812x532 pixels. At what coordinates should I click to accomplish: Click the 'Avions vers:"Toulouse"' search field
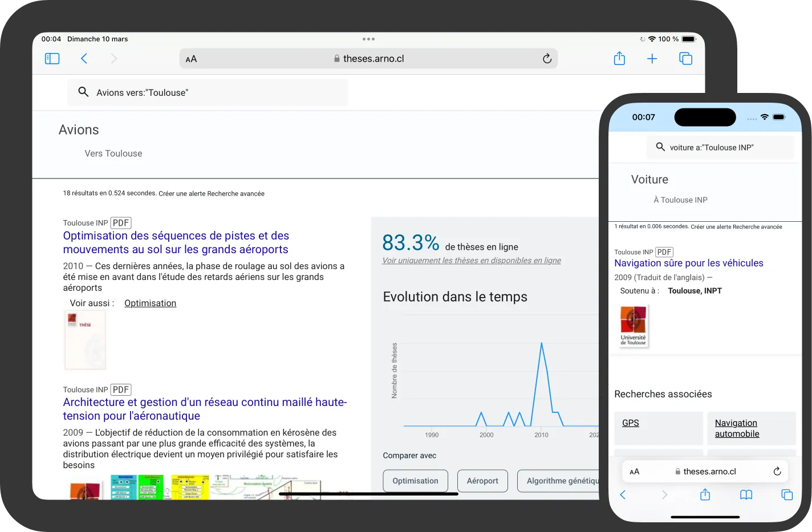click(x=208, y=92)
